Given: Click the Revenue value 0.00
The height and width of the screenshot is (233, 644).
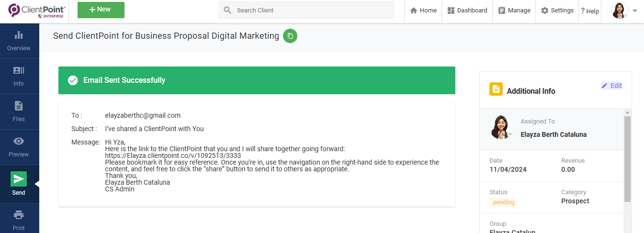Looking at the screenshot, I should pos(568,169).
